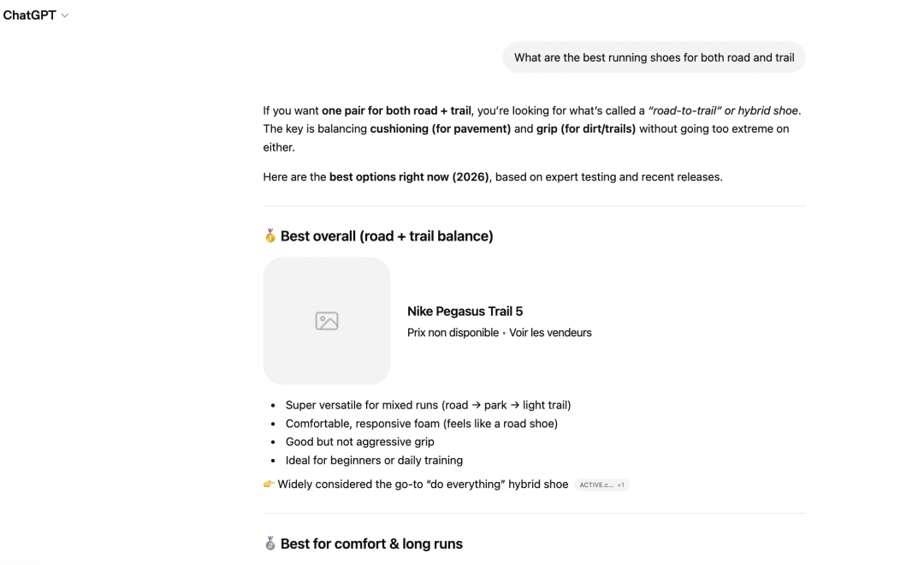Click the gold medal icon beside Best overall
Image resolution: width=924 pixels, height=565 pixels.
tap(270, 236)
